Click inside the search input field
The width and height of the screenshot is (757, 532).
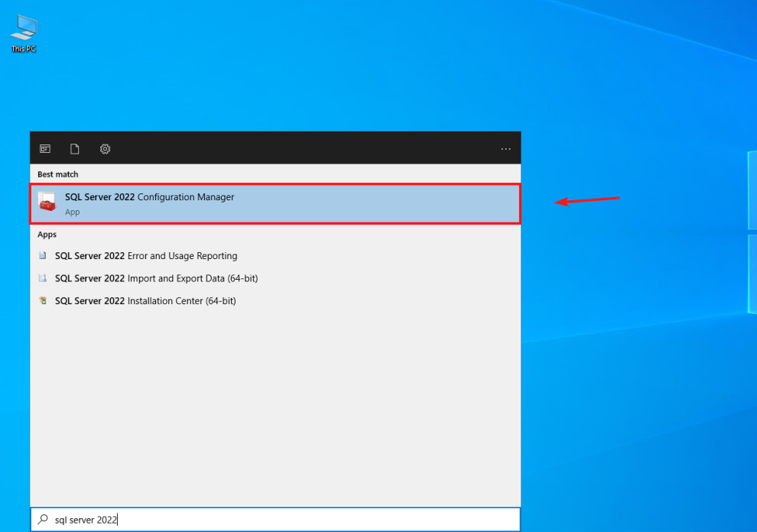tap(229, 519)
